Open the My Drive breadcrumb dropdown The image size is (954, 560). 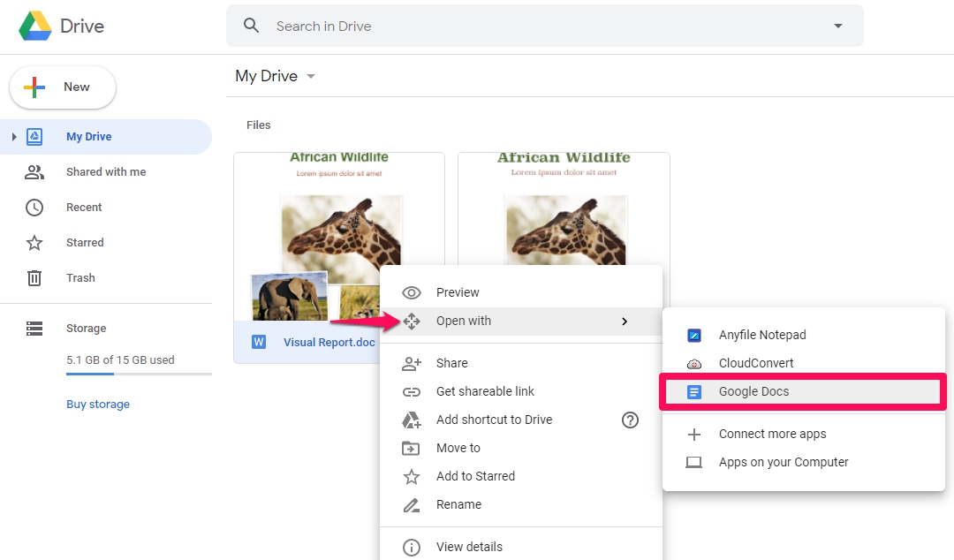tap(310, 76)
